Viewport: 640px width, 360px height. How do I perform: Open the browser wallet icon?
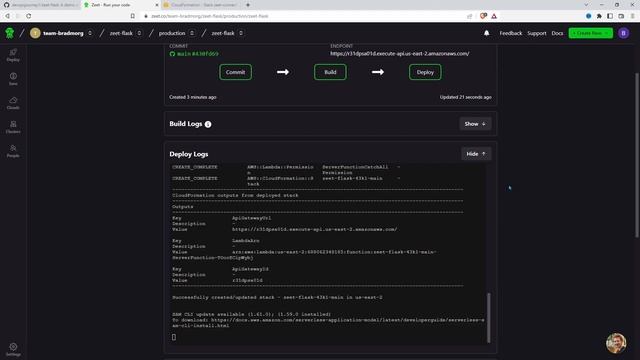621,16
